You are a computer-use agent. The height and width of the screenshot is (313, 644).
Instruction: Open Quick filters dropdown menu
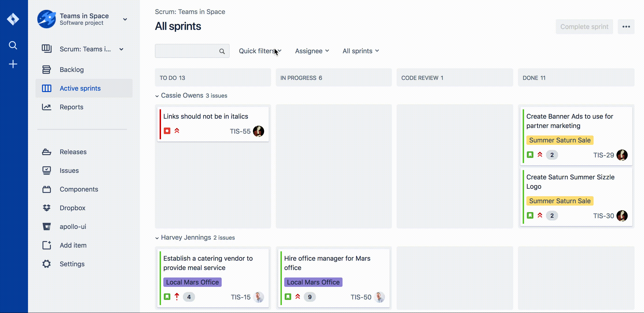click(259, 51)
